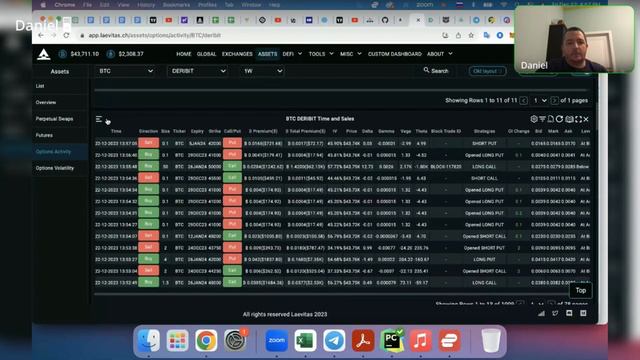Click the Top button to return upward
640x360 pixels.
(581, 290)
